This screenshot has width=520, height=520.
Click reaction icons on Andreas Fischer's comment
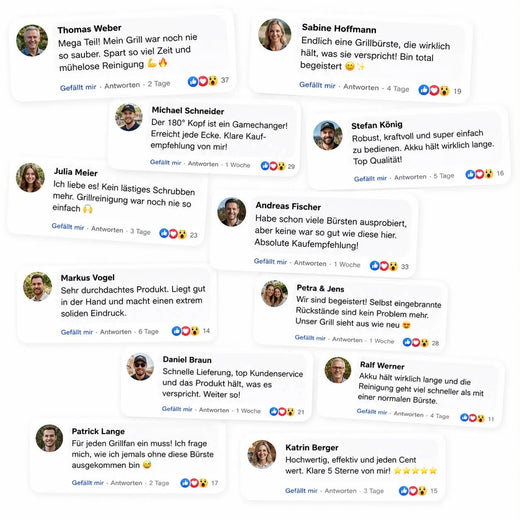pos(384,266)
